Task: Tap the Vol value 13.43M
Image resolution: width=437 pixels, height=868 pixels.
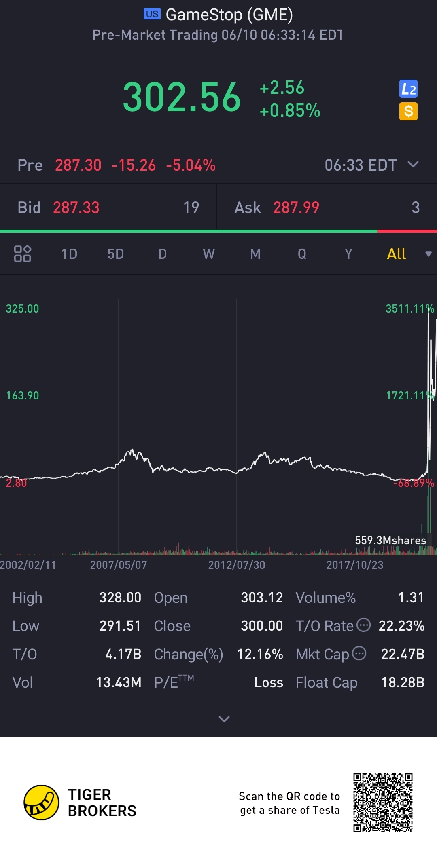Action: pyautogui.click(x=119, y=682)
